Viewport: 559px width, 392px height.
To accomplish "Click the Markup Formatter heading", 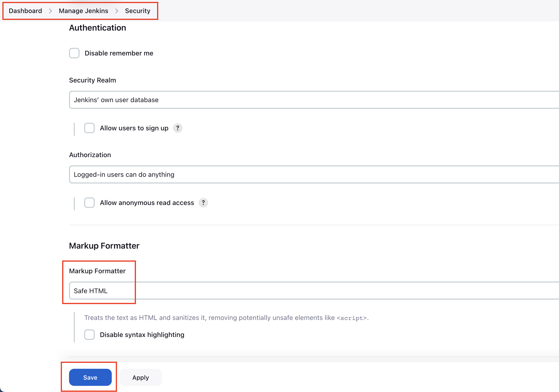I will [104, 246].
